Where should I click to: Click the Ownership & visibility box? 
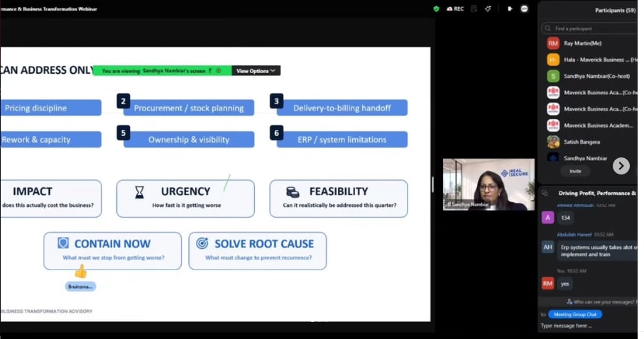click(x=189, y=140)
